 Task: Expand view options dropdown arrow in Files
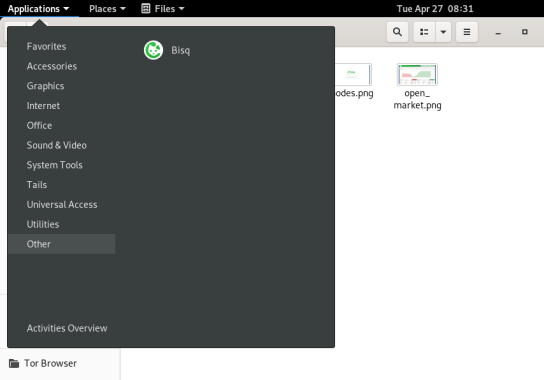tap(443, 32)
